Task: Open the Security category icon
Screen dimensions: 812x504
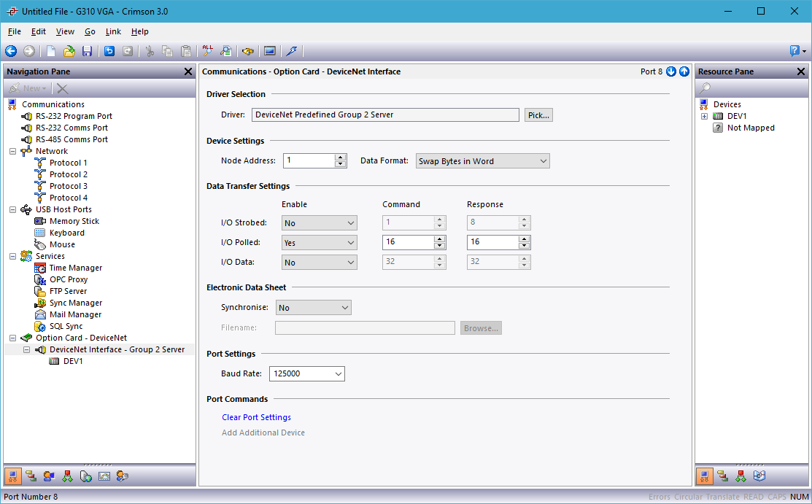Action: [123, 476]
